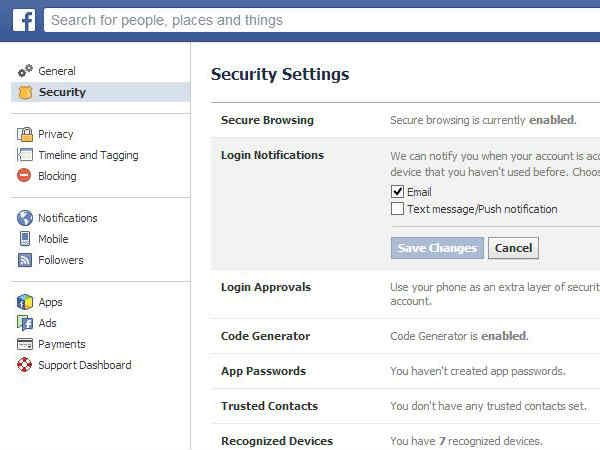Enable Text message/Push notification checkbox
The image size is (600, 450).
click(x=397, y=209)
